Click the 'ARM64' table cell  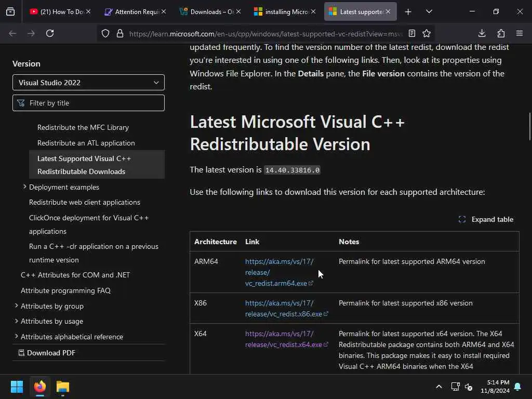(206, 262)
